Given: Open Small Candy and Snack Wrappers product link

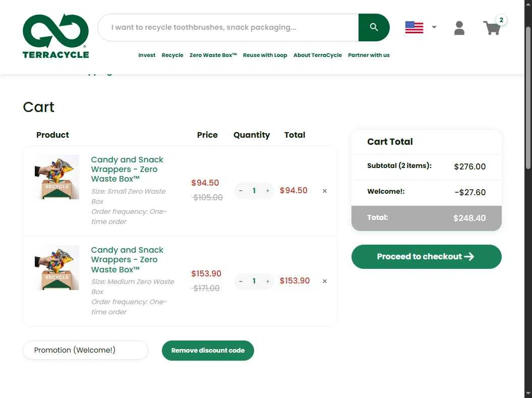Looking at the screenshot, I should tap(127, 169).
